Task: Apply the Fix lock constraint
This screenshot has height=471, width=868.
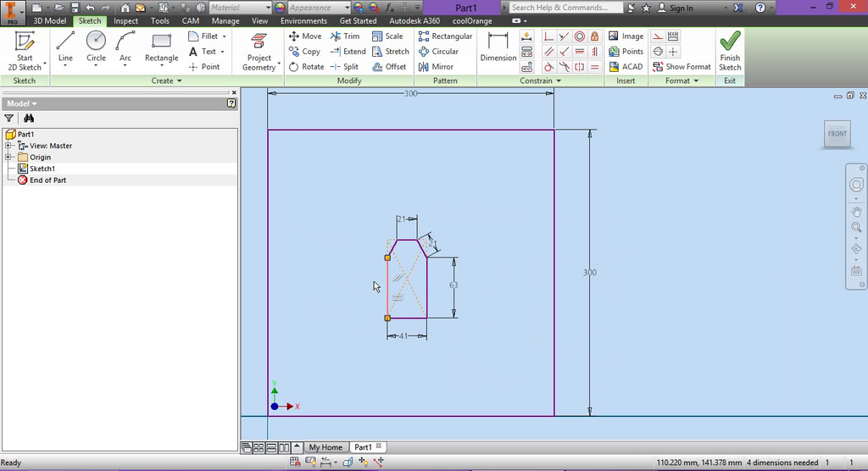Action: [x=594, y=36]
